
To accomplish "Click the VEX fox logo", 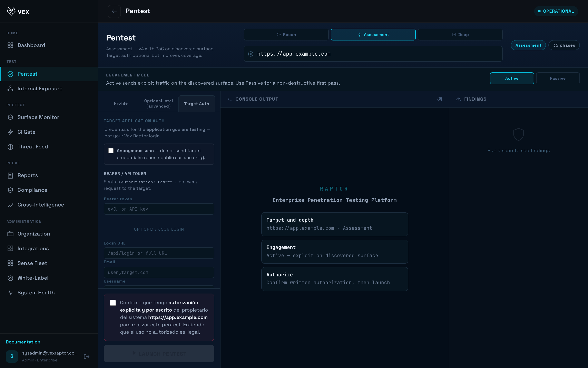I will [11, 11].
